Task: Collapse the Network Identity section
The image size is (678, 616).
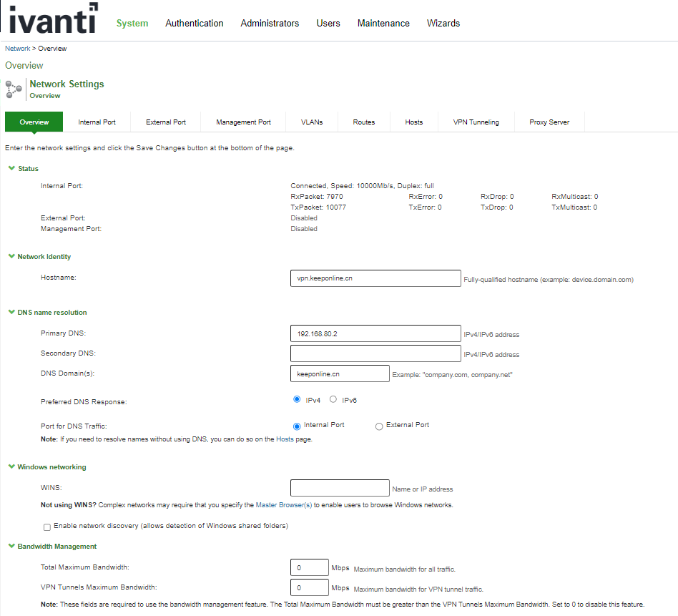Action: click(x=11, y=257)
